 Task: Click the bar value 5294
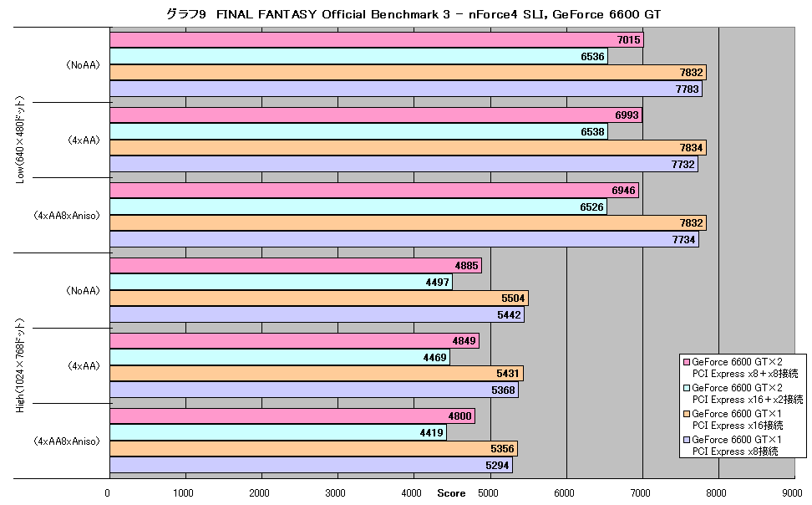pos(497,465)
